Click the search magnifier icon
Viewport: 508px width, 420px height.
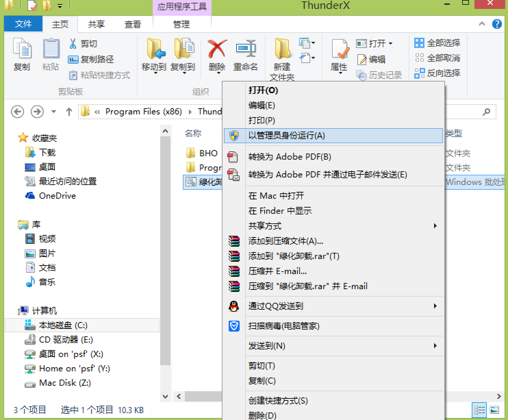coord(486,112)
